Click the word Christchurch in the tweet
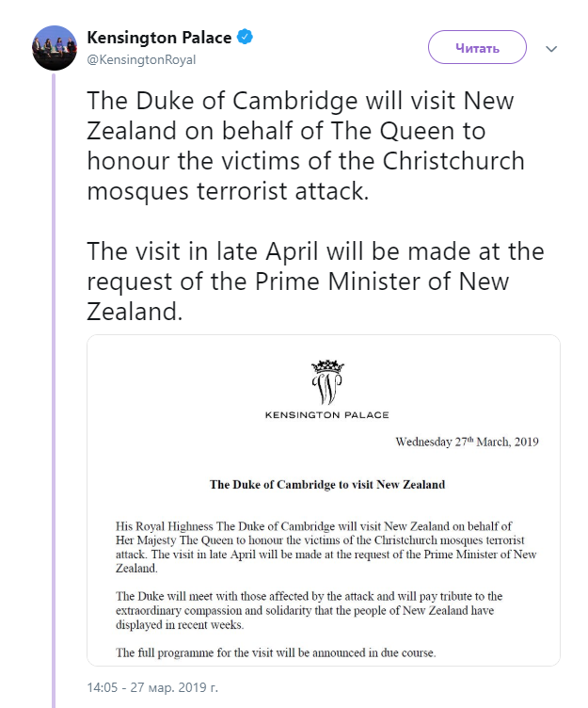This screenshot has width=588, height=708. coord(441,160)
